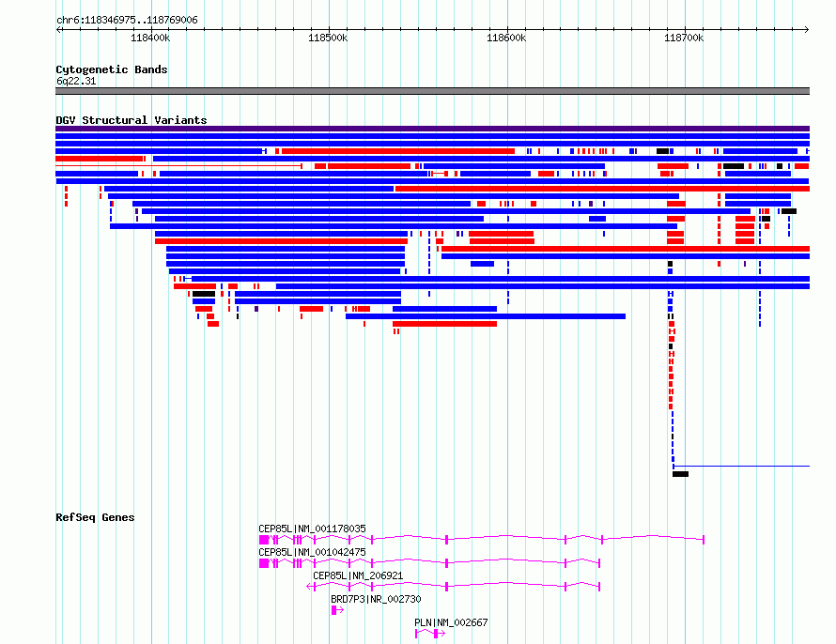Select the 118700k ruler tick label

[684, 38]
